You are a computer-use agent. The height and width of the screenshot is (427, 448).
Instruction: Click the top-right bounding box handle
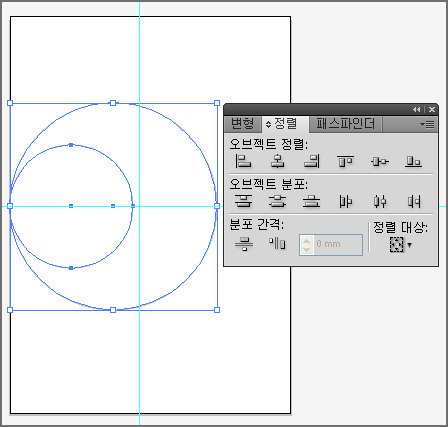[x=217, y=103]
